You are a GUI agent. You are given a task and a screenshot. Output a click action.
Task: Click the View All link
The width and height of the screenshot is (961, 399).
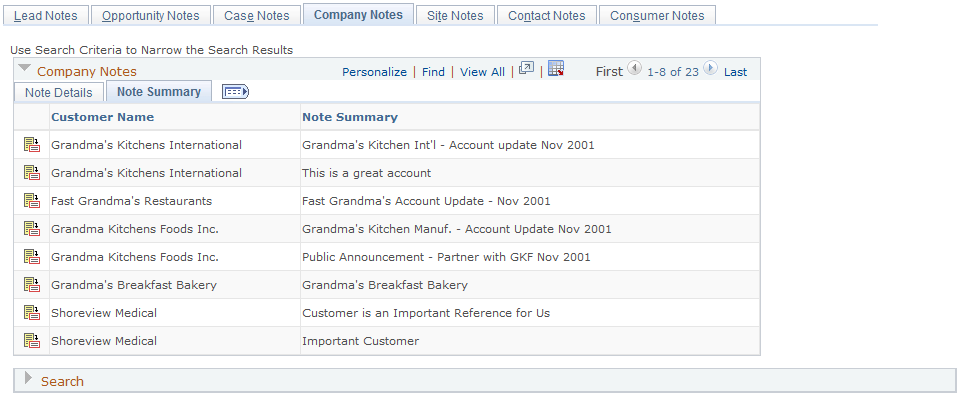482,72
